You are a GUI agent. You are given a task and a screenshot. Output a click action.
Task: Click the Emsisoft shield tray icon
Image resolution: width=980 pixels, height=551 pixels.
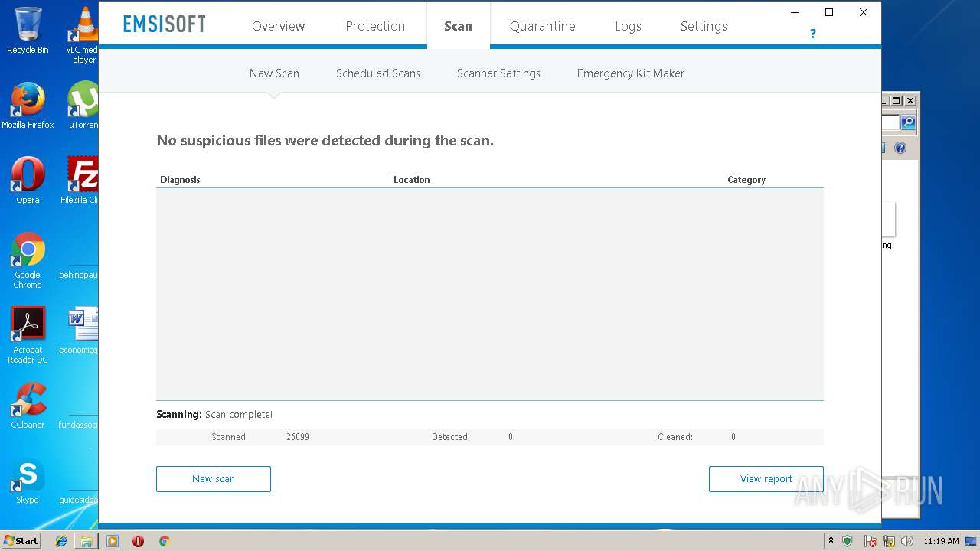tap(848, 541)
